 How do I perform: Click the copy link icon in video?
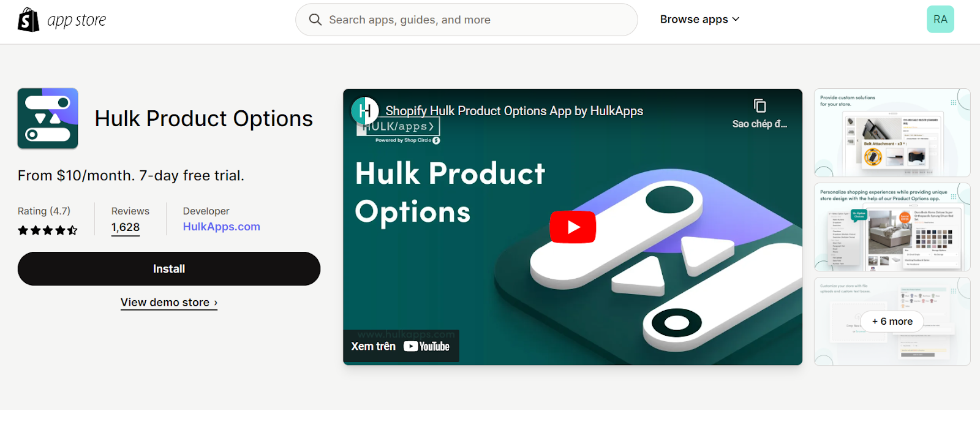[x=759, y=106]
